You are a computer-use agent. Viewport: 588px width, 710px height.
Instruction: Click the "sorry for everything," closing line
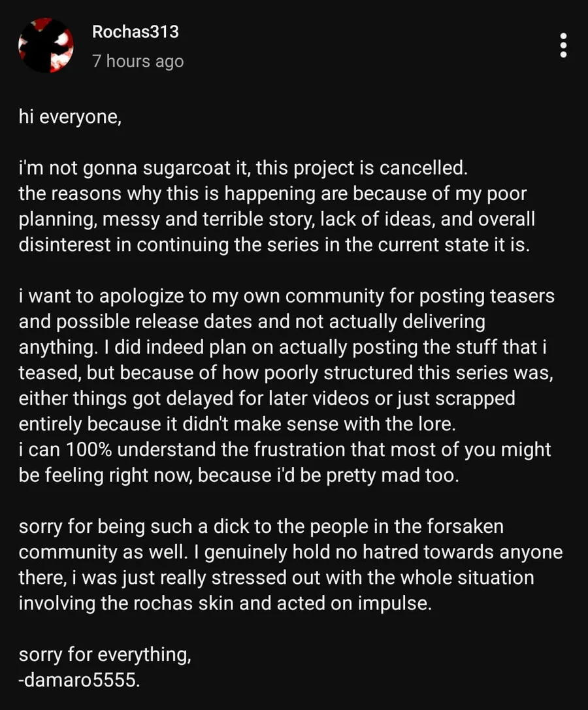click(105, 654)
